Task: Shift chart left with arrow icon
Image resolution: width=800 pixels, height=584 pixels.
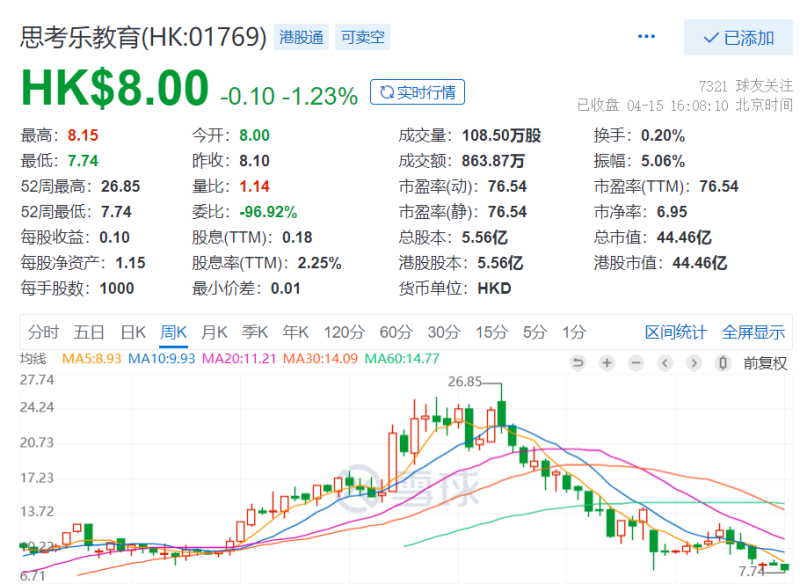Action: pos(665,363)
